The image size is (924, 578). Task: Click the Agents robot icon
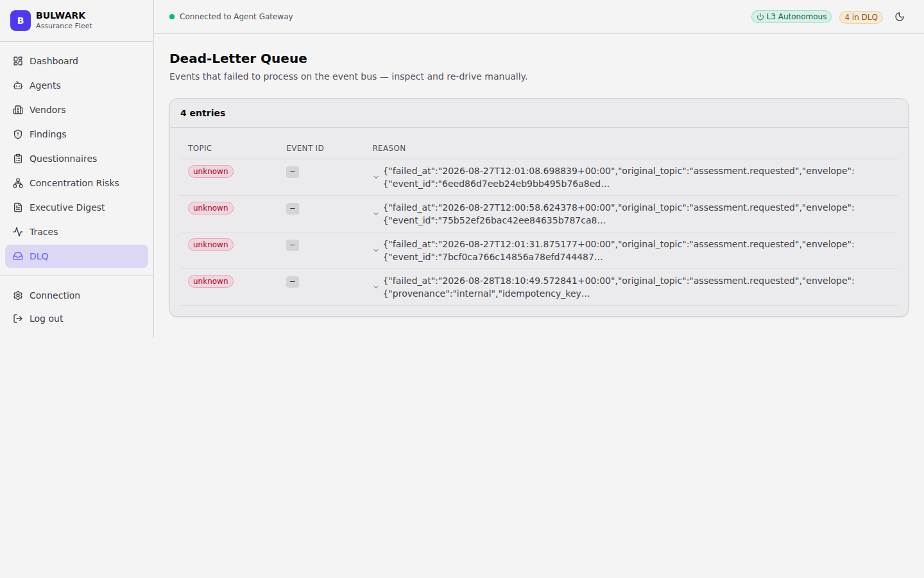pos(18,85)
